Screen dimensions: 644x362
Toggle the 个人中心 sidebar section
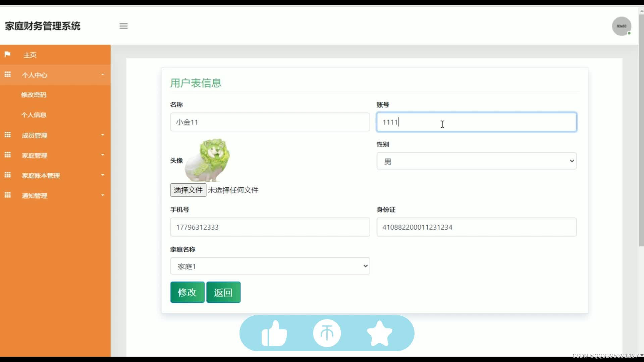tap(55, 75)
